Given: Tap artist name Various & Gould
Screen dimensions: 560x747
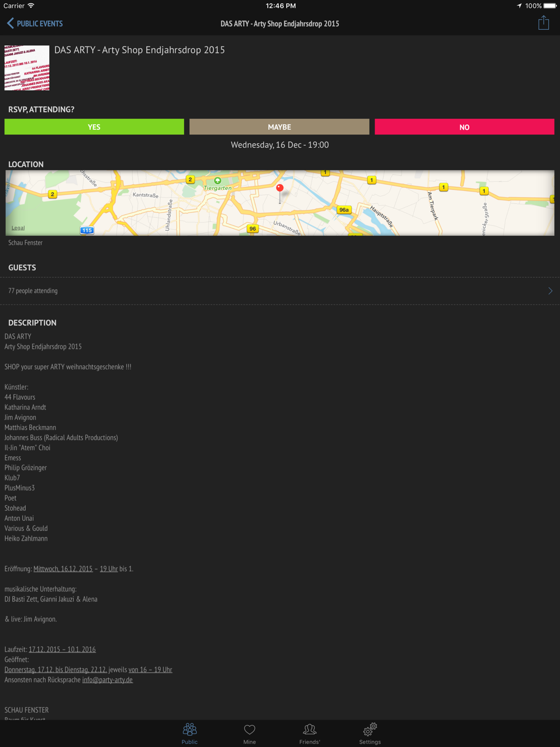Looking at the screenshot, I should pyautogui.click(x=26, y=528).
